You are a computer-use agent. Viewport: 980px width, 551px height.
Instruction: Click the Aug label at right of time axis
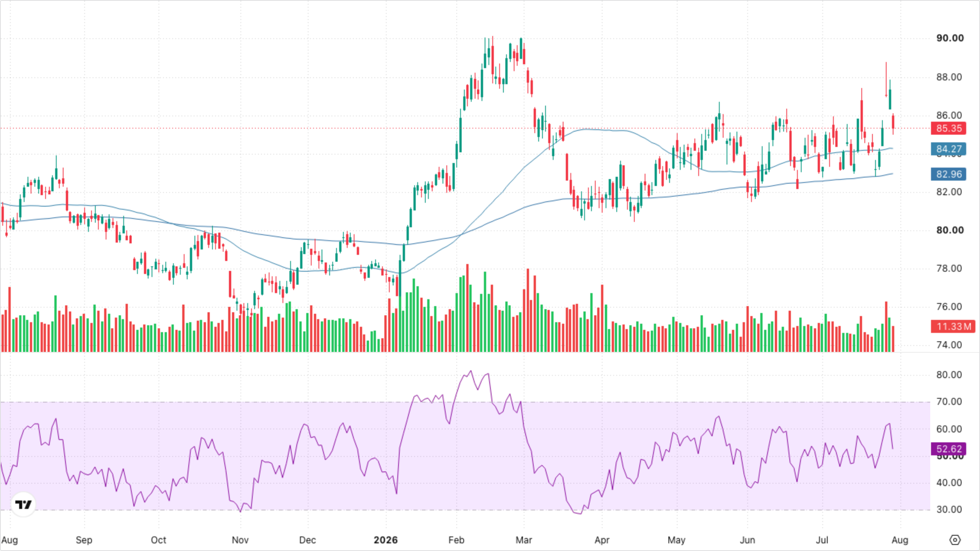900,540
